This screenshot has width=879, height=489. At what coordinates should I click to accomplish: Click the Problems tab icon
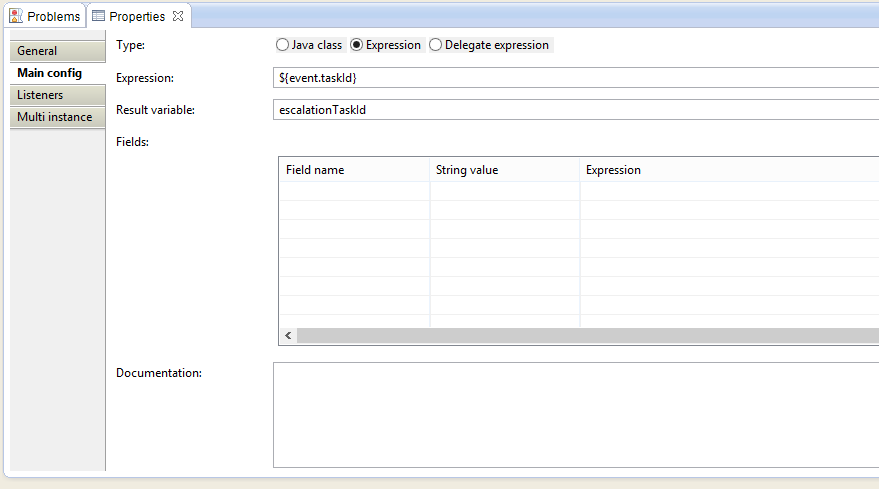pos(16,16)
